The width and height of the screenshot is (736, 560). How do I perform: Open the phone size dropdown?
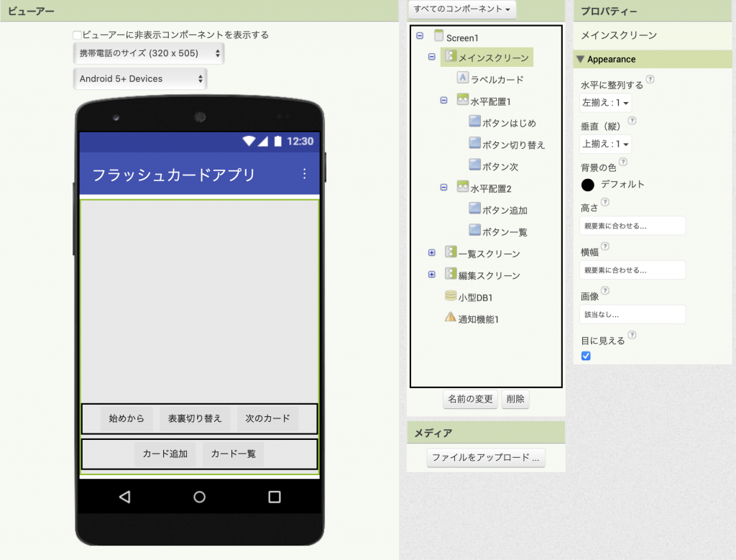(x=149, y=53)
